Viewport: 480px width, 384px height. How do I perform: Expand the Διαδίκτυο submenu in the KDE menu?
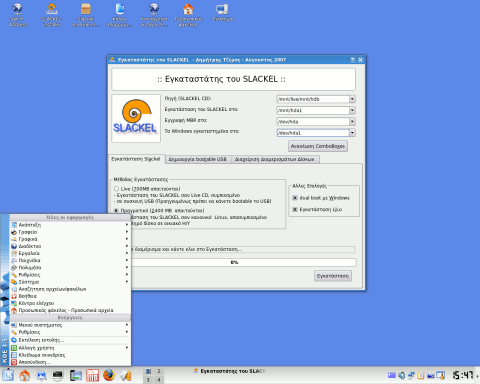70,246
